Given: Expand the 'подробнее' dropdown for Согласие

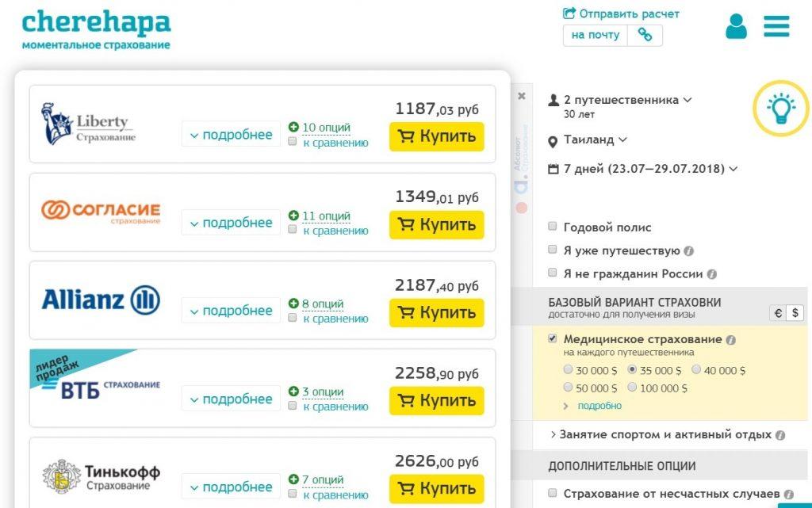Looking at the screenshot, I should pyautogui.click(x=231, y=223).
